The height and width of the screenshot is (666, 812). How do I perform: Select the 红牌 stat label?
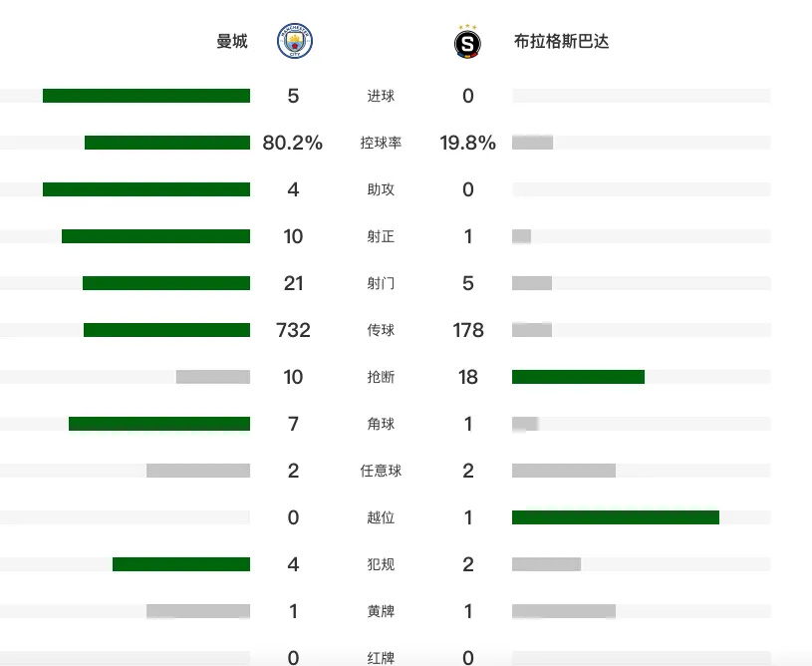(381, 658)
